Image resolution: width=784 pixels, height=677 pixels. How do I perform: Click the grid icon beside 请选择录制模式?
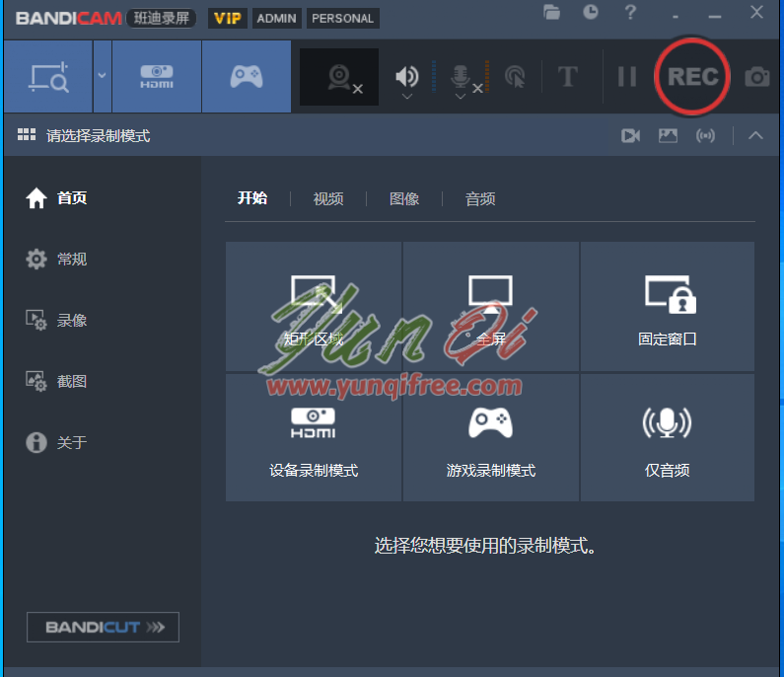[x=27, y=135]
